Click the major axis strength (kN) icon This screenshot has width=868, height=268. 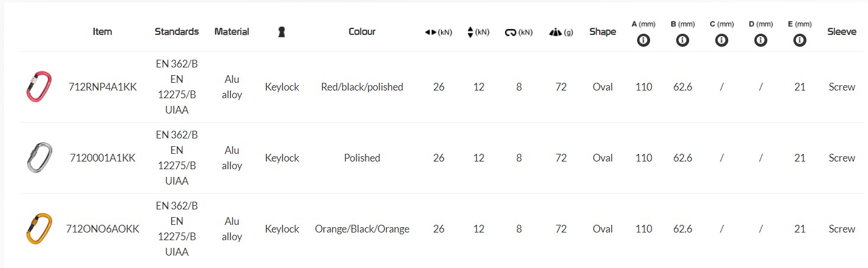click(430, 33)
